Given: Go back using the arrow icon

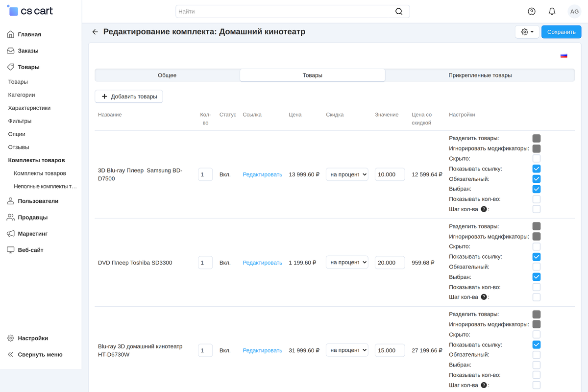Looking at the screenshot, I should (x=95, y=32).
